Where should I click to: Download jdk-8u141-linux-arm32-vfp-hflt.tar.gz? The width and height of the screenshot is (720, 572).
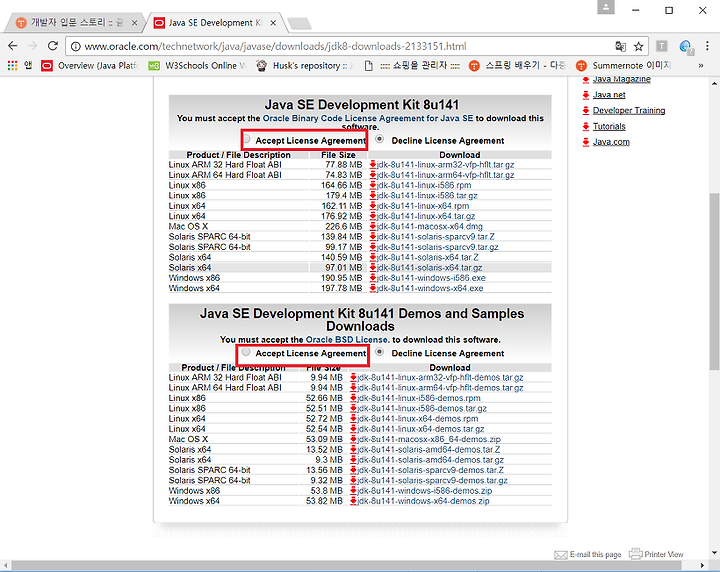445,165
